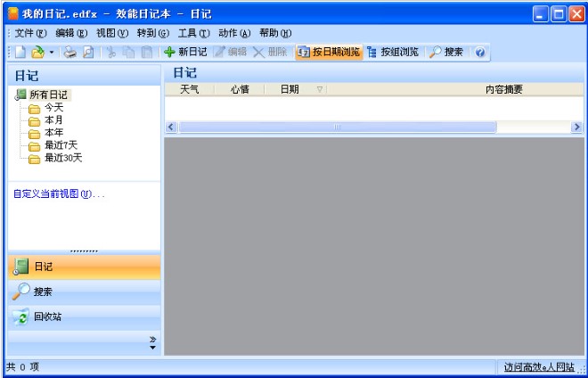Viewport: 588px width, 378px height.
Task: Minimize the 效能日记本 window
Action: pyautogui.click(x=540, y=14)
